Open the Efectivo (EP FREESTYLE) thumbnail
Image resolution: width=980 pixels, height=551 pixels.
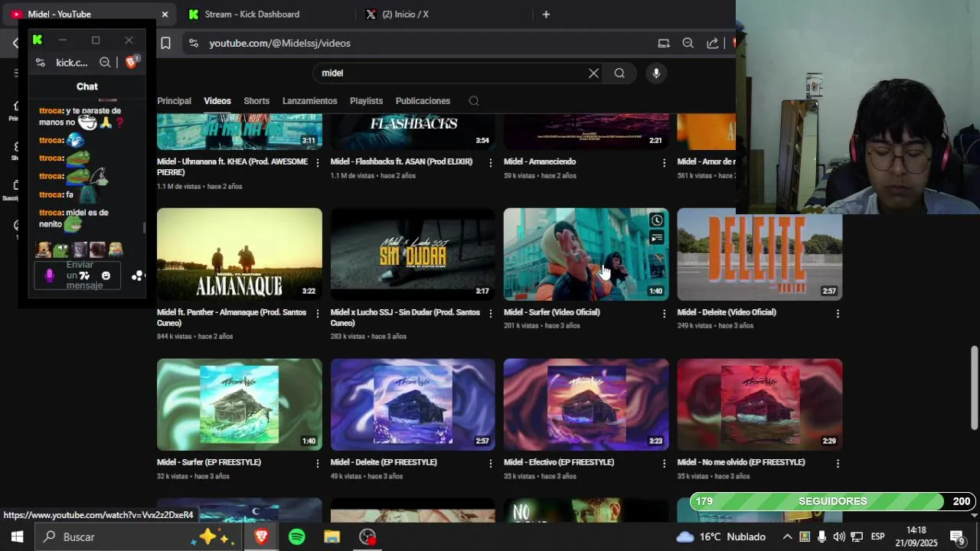pos(586,405)
